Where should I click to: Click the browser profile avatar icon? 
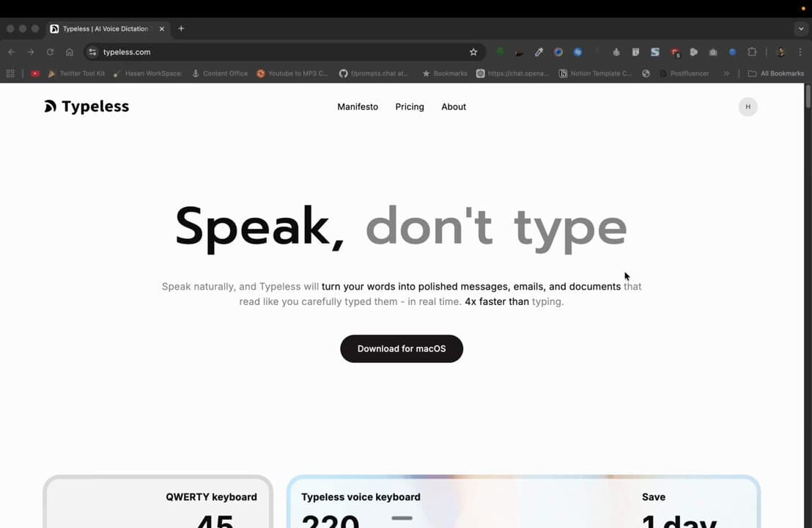(780, 52)
